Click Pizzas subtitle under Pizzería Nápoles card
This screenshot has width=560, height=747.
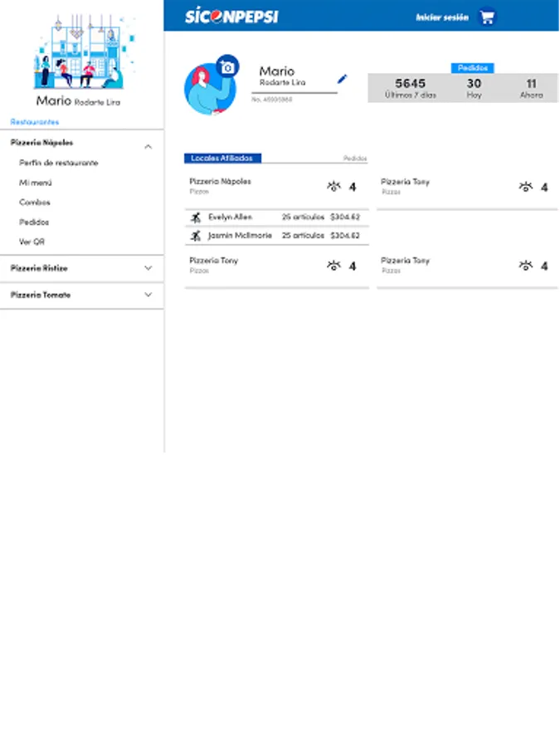(x=199, y=192)
